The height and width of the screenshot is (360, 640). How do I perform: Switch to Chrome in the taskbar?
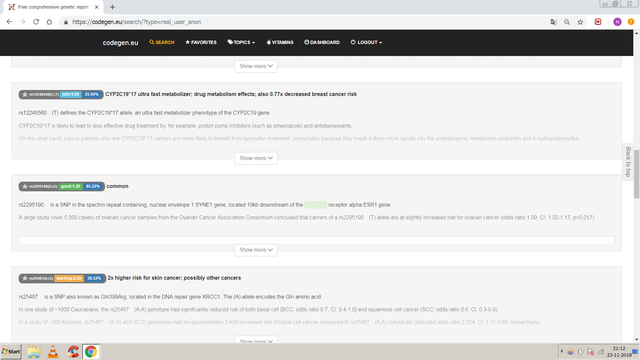[x=91, y=351]
